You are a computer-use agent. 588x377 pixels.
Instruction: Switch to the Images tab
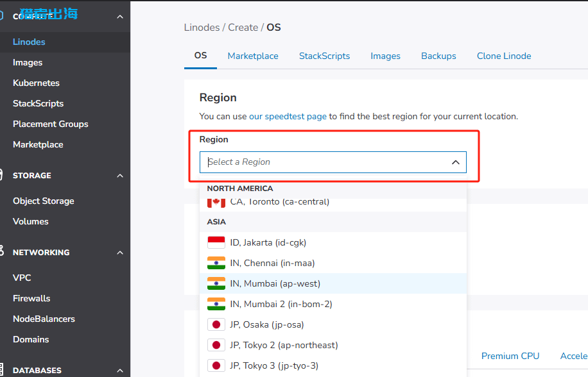[385, 56]
